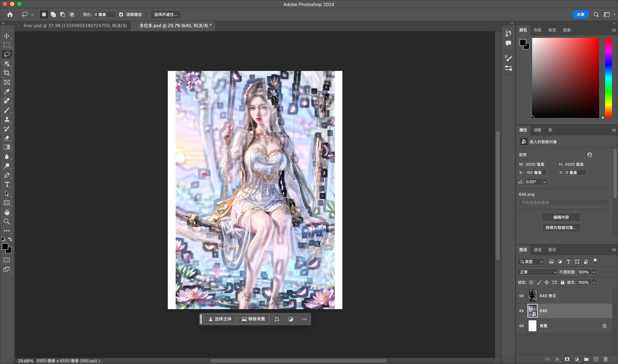Click the 编辑内容 button
The height and width of the screenshot is (364, 618).
(561, 217)
